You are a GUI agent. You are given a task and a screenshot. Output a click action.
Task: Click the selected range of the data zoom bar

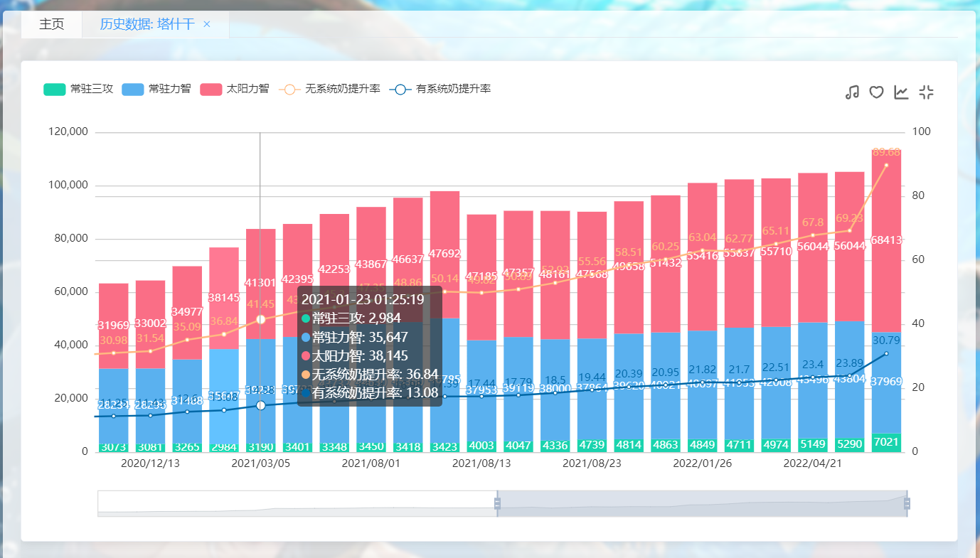pos(702,503)
